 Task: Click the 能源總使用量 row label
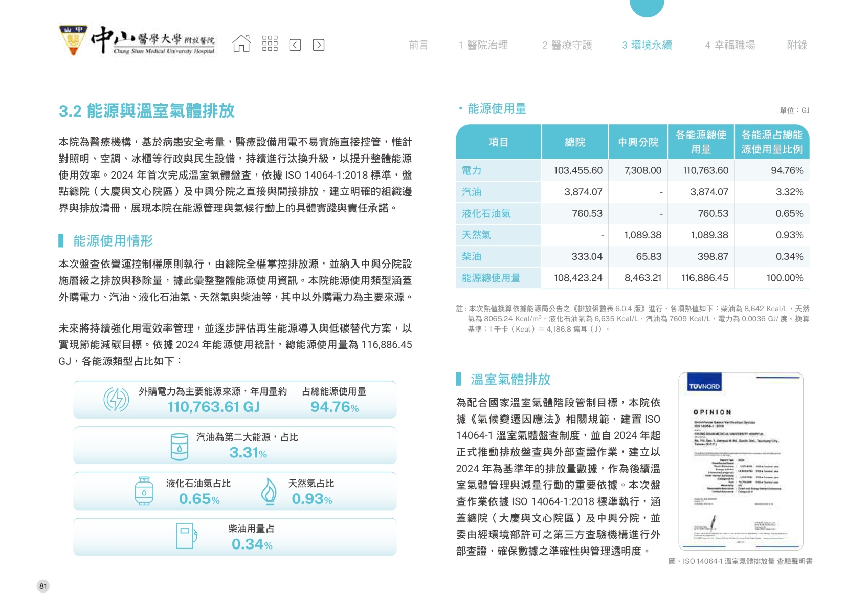tap(491, 278)
